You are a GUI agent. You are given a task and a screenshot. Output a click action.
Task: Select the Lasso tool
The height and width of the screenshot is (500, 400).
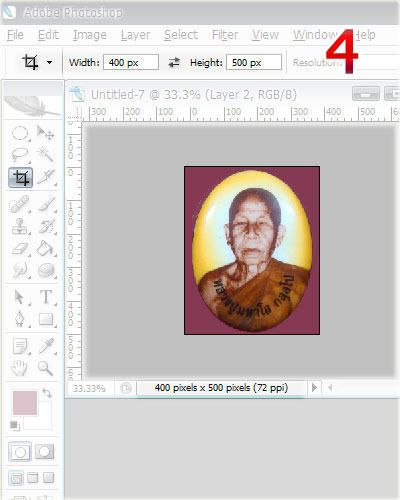click(20, 155)
